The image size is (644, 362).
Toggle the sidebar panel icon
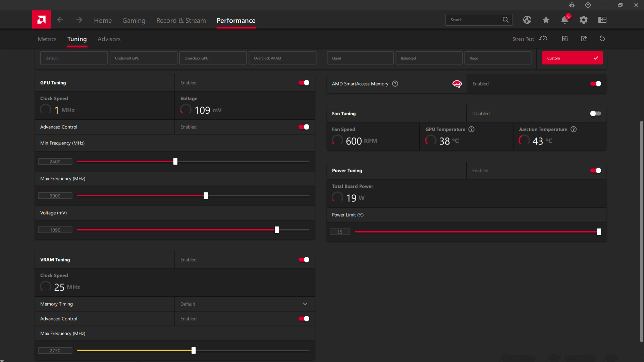coord(602,20)
